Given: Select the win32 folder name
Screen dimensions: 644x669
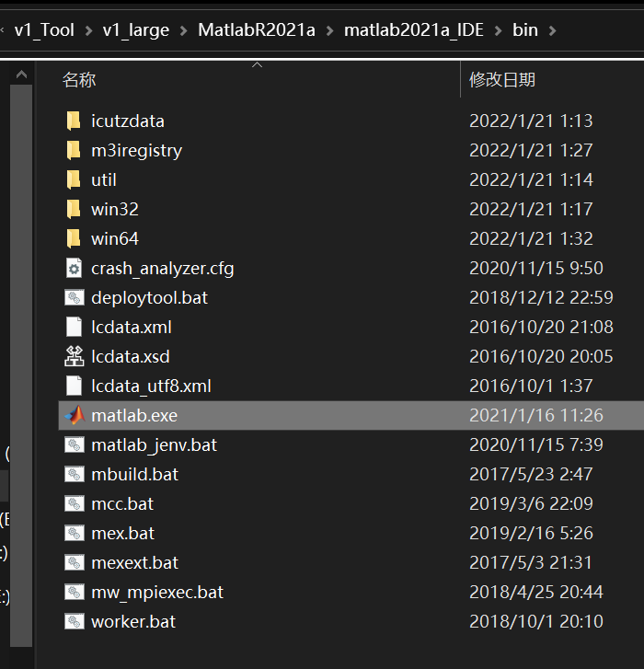Looking at the screenshot, I should tap(115, 210).
